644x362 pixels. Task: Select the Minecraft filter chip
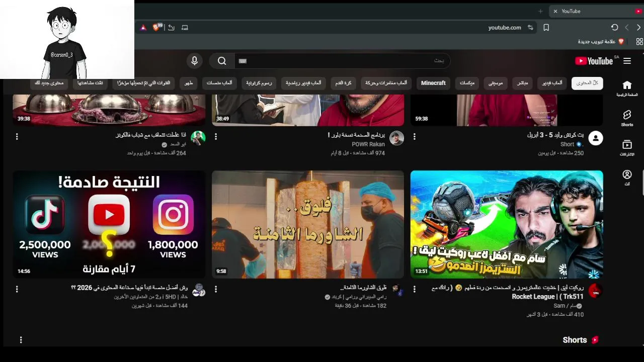(x=433, y=83)
